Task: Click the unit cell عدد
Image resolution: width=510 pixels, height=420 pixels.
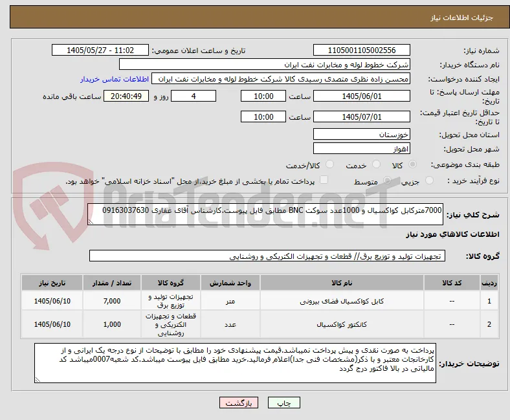Action: pos(230,324)
